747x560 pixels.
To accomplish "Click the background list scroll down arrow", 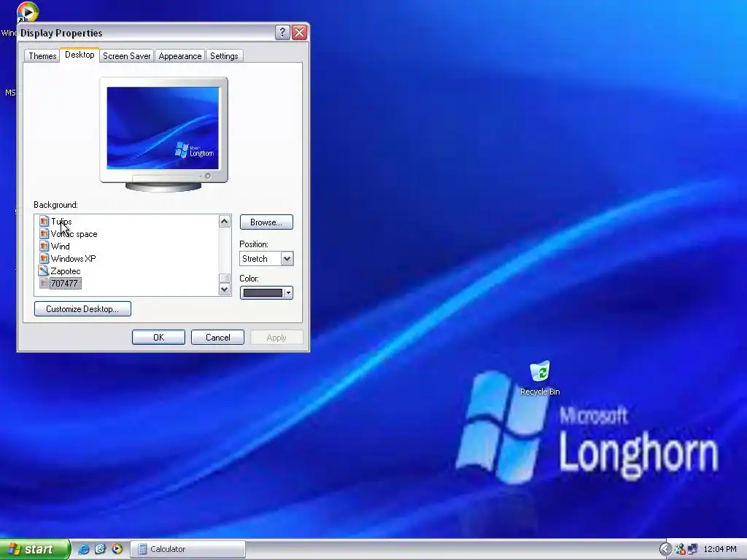I will (x=225, y=289).
